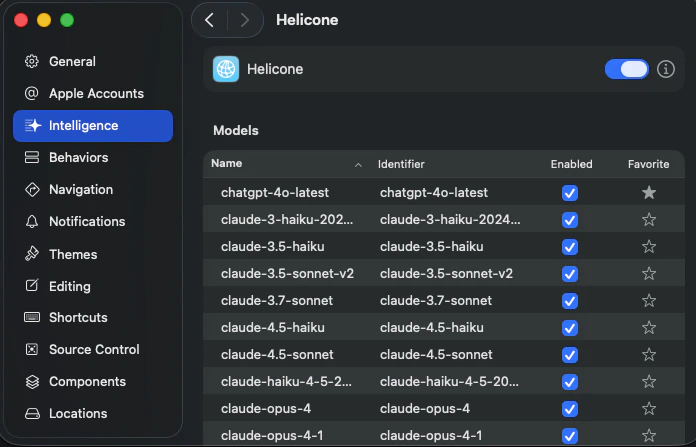Select the claude-3.7-sonnet identifier cell
Viewport: 696px width, 447px height.
pos(436,301)
